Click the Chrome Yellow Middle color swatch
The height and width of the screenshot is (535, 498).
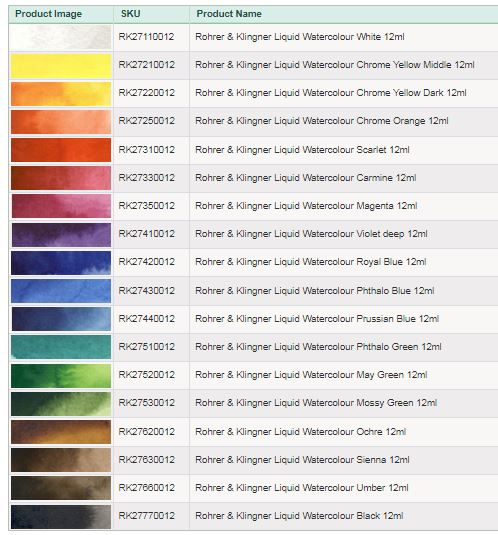pos(61,66)
